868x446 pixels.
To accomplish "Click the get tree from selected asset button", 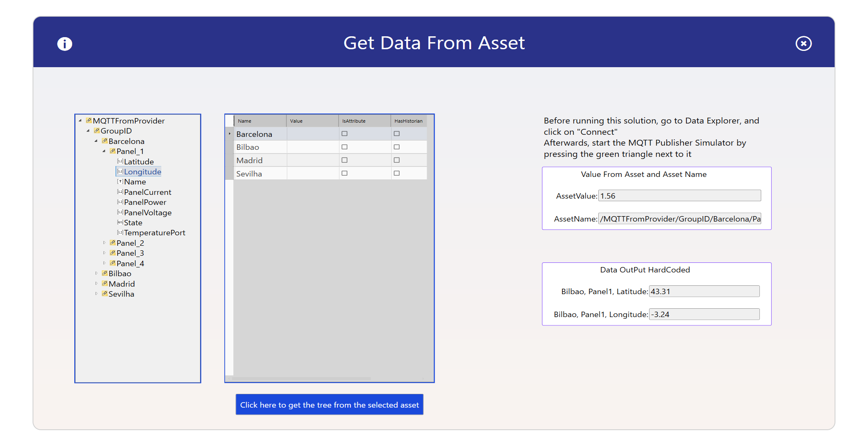I will pos(329,405).
